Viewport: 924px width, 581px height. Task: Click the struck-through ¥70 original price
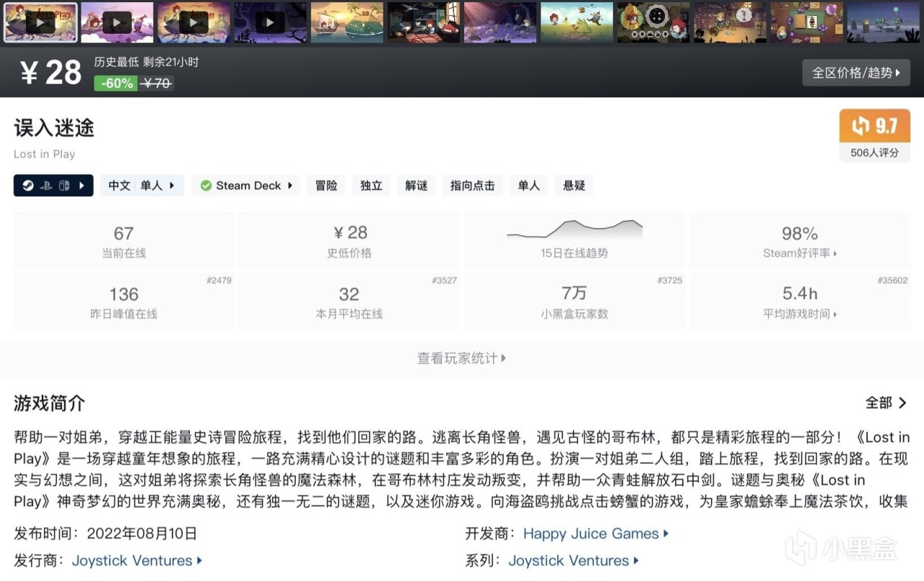pyautogui.click(x=157, y=84)
